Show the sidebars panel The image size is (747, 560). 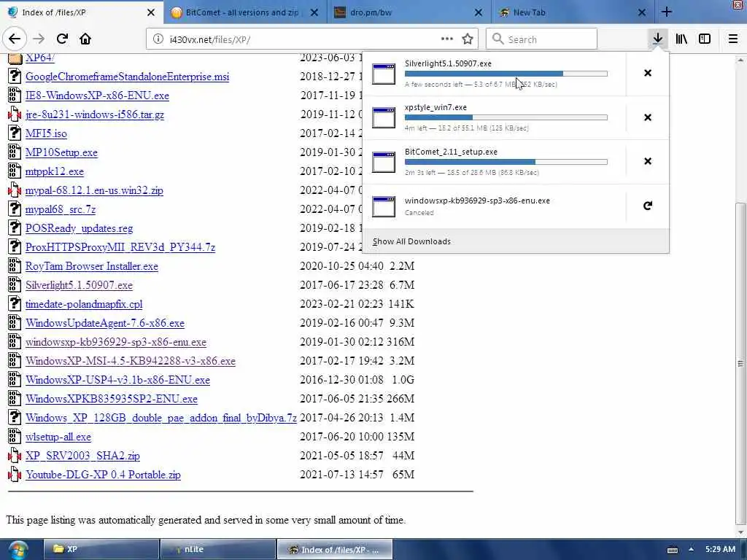[705, 39]
